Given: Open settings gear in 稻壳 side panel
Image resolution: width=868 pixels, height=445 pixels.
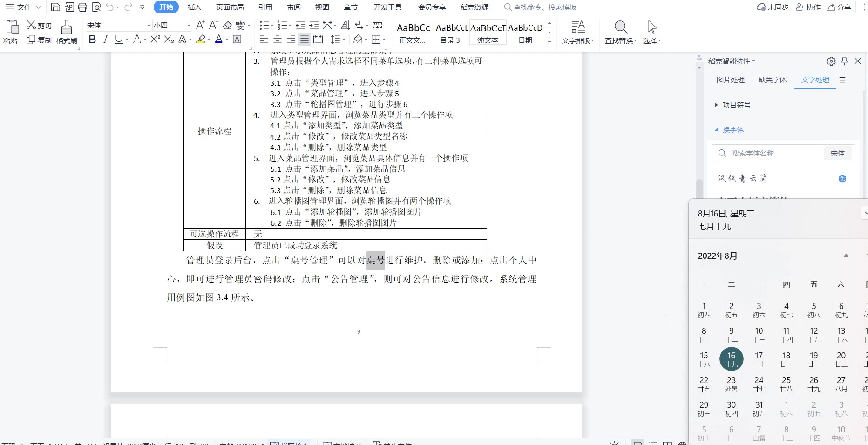Looking at the screenshot, I should pyautogui.click(x=831, y=61).
